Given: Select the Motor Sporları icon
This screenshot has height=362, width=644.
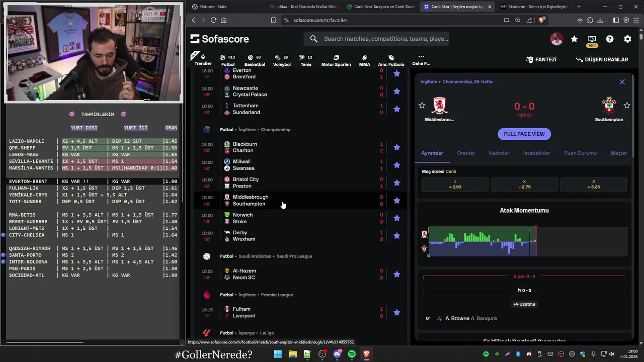Looking at the screenshot, I should [336, 60].
